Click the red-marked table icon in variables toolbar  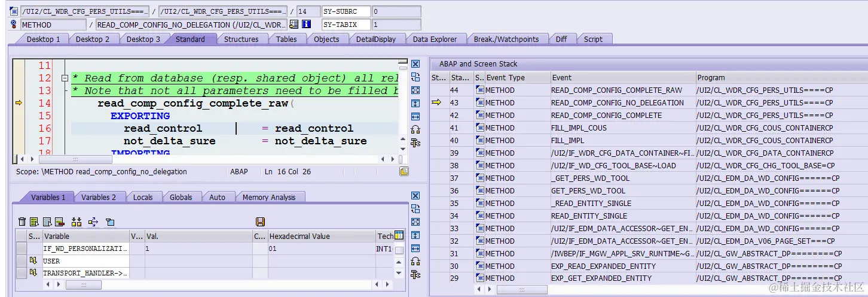(x=59, y=222)
